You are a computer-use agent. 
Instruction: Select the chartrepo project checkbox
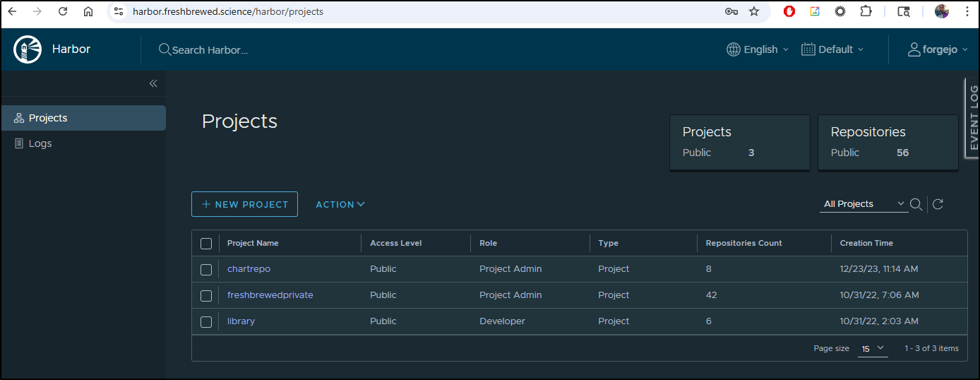pyautogui.click(x=206, y=269)
